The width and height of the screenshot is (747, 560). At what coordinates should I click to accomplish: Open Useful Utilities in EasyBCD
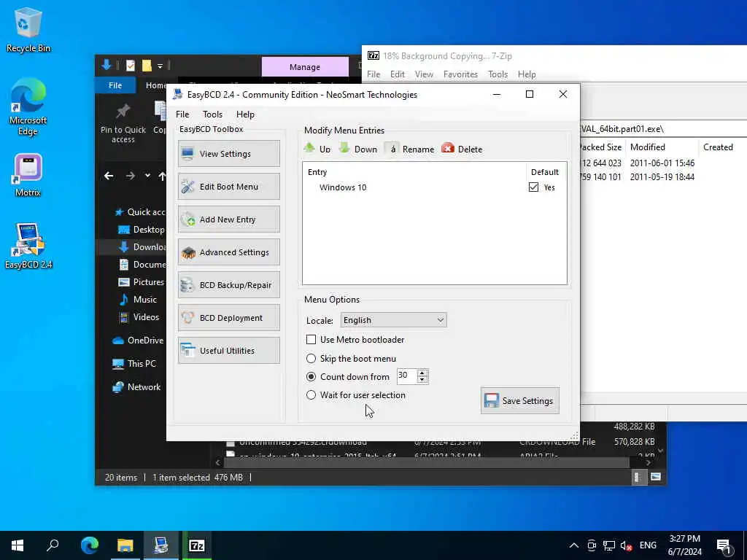point(228,351)
